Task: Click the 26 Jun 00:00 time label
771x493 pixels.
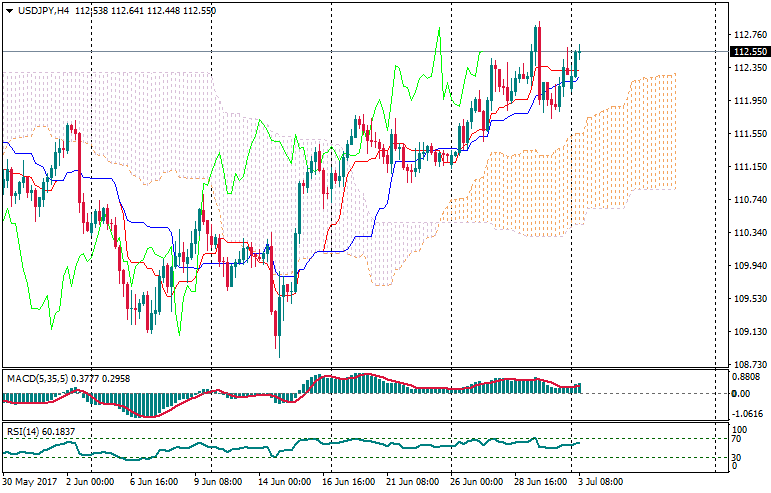Action: [477, 482]
